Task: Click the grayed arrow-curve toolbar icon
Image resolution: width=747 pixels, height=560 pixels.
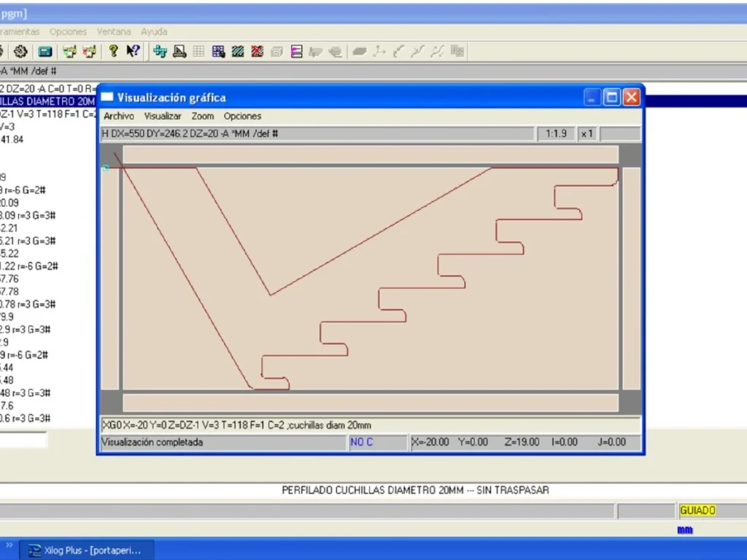Action: click(399, 52)
